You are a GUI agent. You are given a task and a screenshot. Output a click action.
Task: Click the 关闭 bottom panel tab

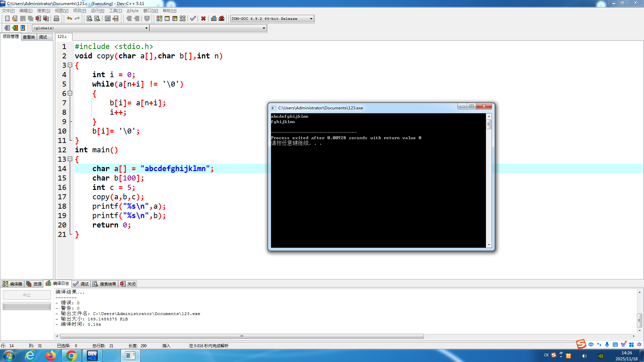click(x=128, y=284)
